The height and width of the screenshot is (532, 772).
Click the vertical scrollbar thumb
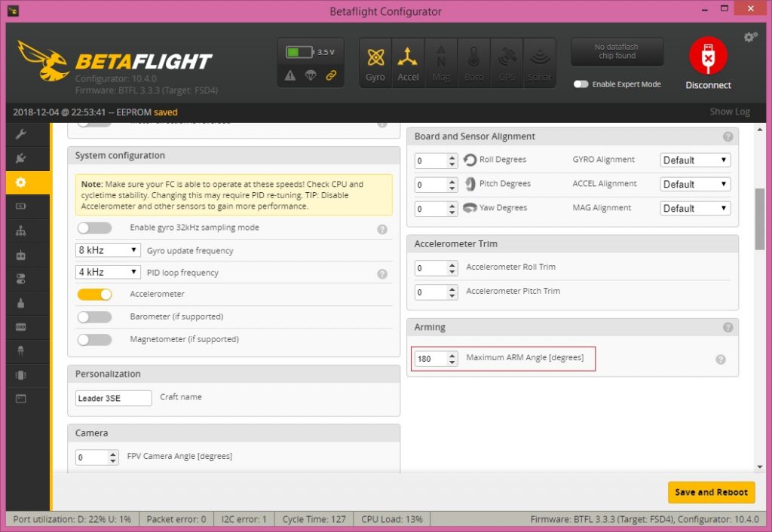(760, 219)
